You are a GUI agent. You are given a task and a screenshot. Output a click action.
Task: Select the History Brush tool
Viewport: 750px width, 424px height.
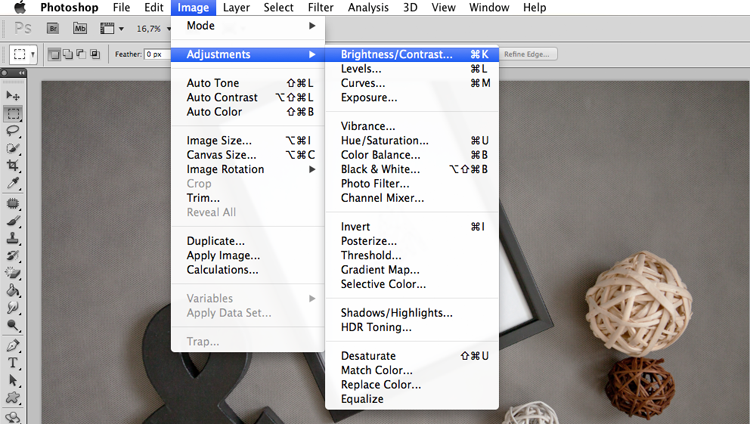[x=13, y=256]
